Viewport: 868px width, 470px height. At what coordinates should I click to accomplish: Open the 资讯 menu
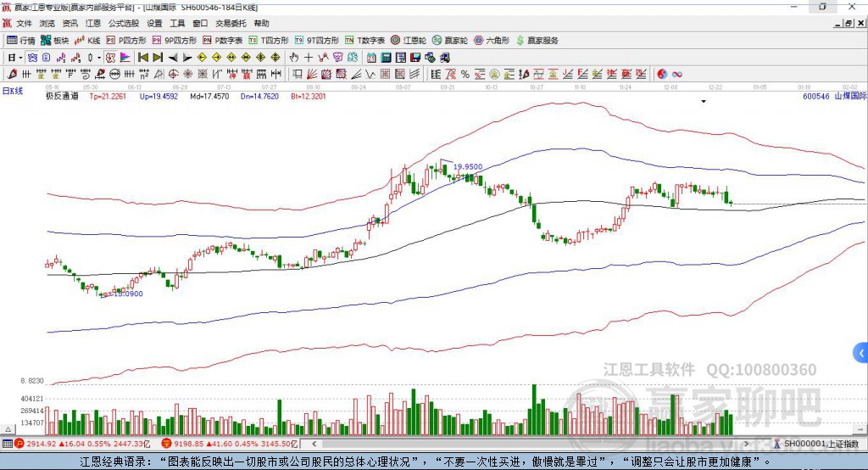click(x=70, y=23)
